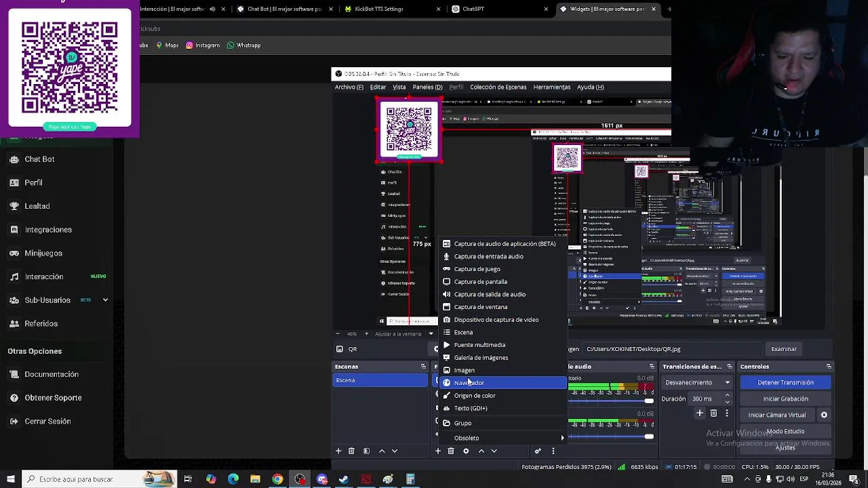Open scene filters icon in the Escenas panel
Image resolution: width=868 pixels, height=488 pixels.
[366, 451]
